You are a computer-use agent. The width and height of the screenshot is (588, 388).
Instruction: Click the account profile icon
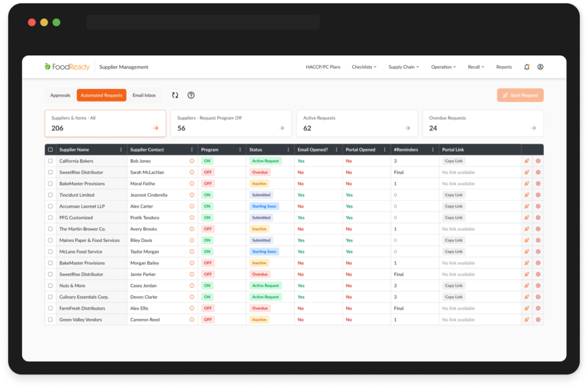(540, 67)
